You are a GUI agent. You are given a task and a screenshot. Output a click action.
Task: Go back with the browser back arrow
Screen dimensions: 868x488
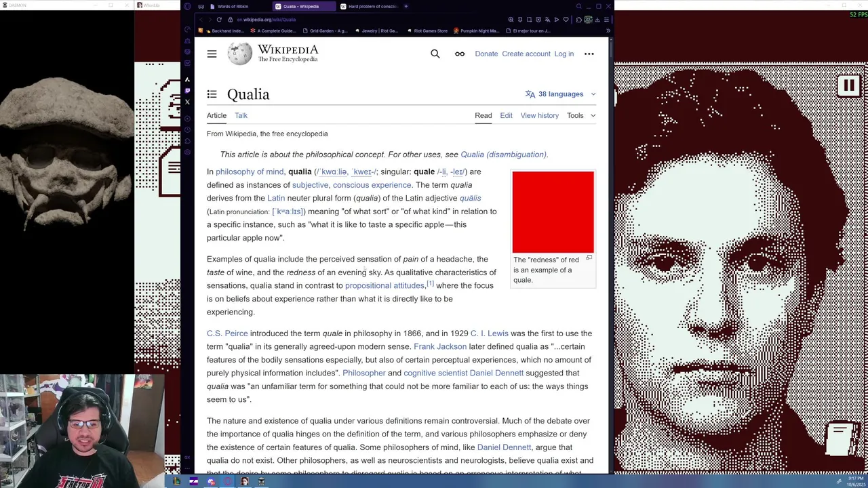(201, 20)
